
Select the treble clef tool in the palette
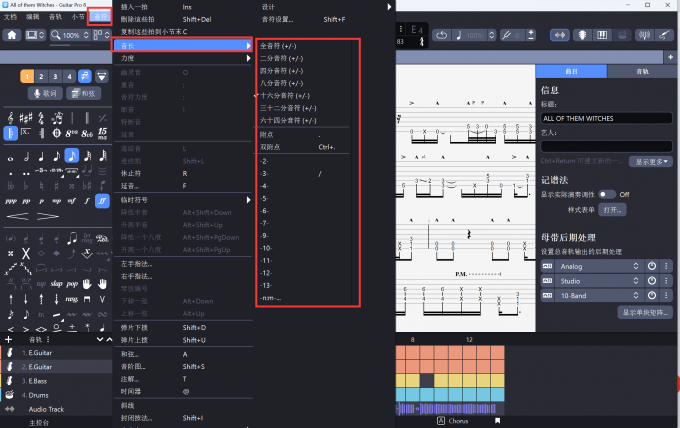pyautogui.click(x=10, y=118)
